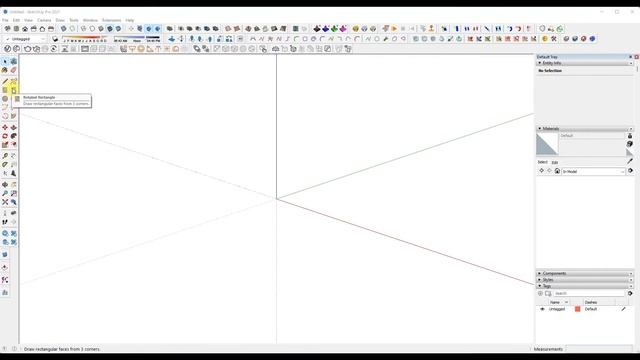This screenshot has width=640, height=360.
Task: Switch to Materials Select tab
Action: coord(542,162)
